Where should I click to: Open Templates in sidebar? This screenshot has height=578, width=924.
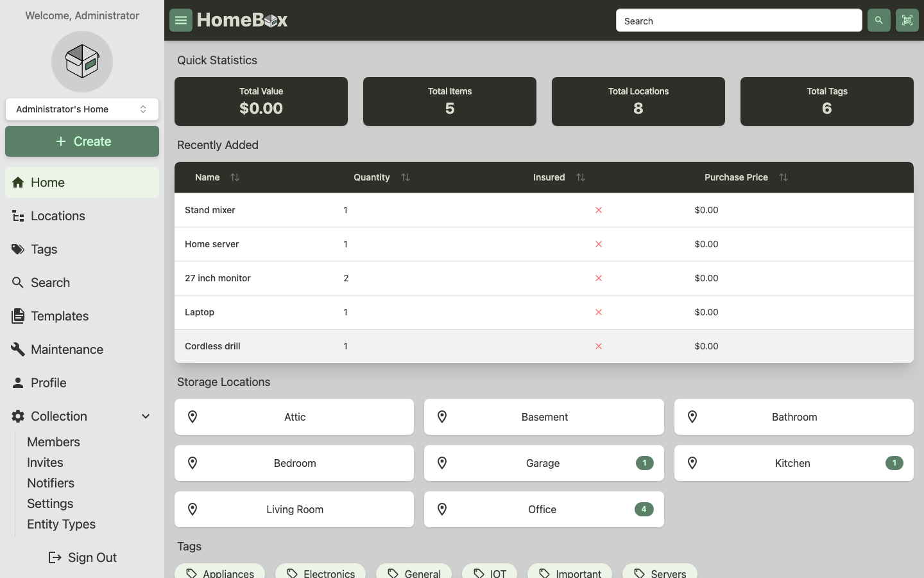[82, 316]
